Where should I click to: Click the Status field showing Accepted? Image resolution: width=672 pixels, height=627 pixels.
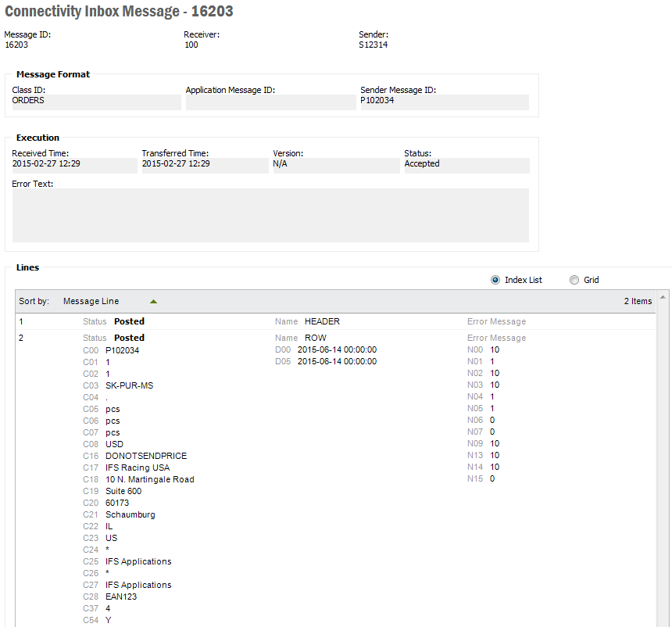[466, 165]
